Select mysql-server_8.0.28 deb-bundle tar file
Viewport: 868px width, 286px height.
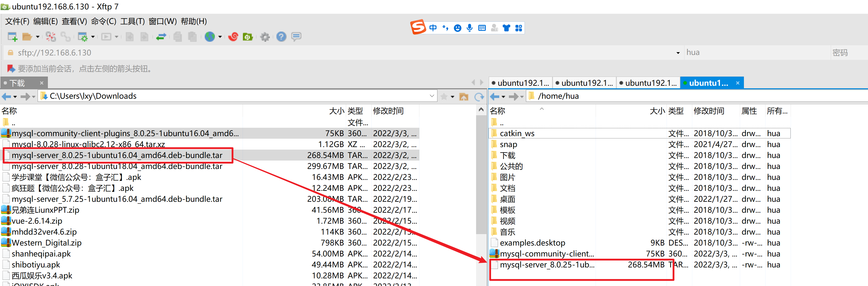coord(116,166)
